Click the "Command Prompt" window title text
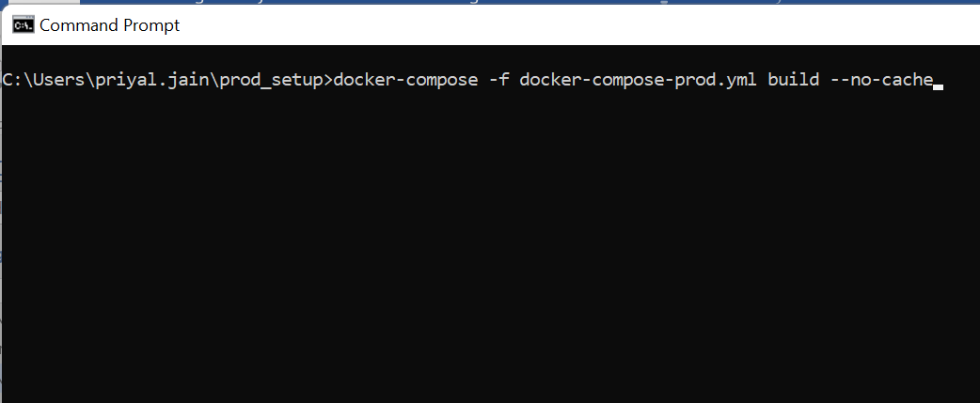980x403 pixels. click(109, 25)
